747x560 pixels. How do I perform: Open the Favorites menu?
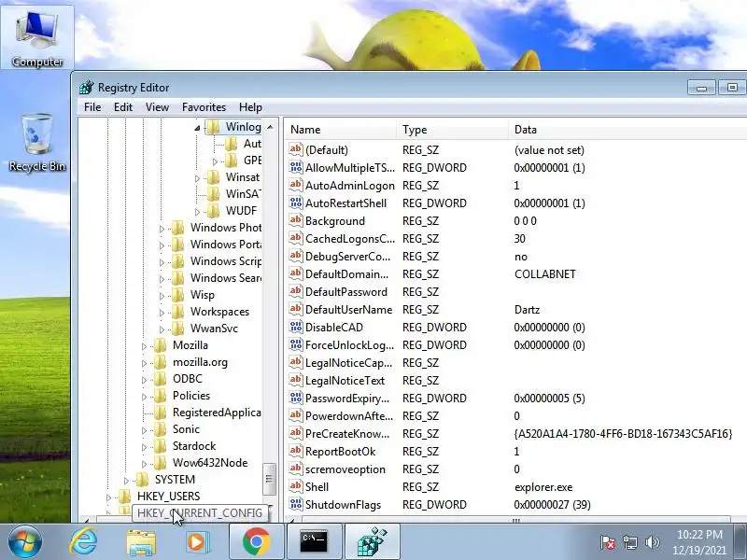[204, 107]
